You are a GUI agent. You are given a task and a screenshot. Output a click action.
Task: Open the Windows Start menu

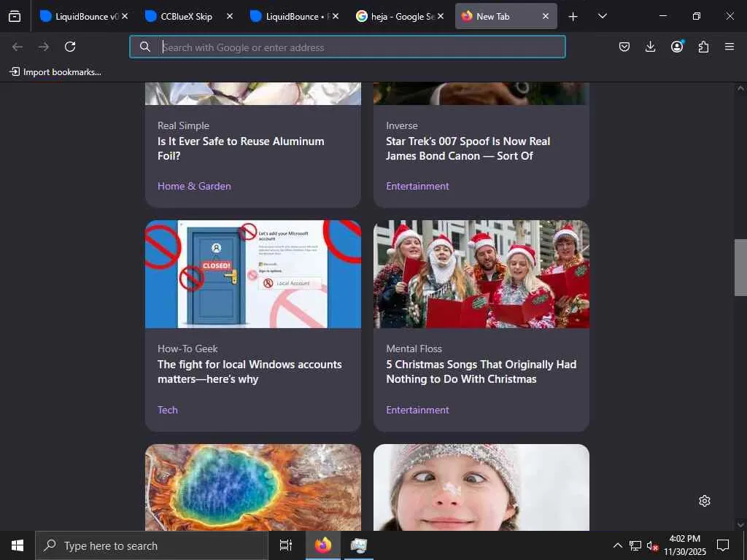[x=18, y=545]
